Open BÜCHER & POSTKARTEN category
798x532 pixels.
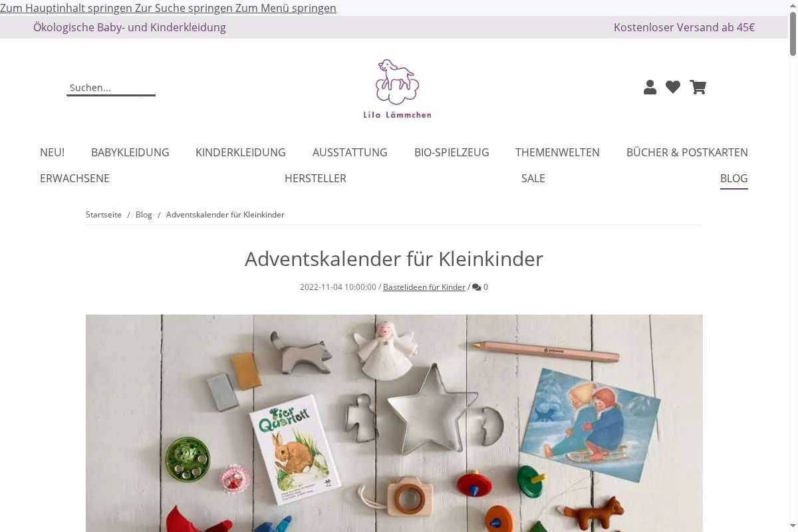coord(687,152)
